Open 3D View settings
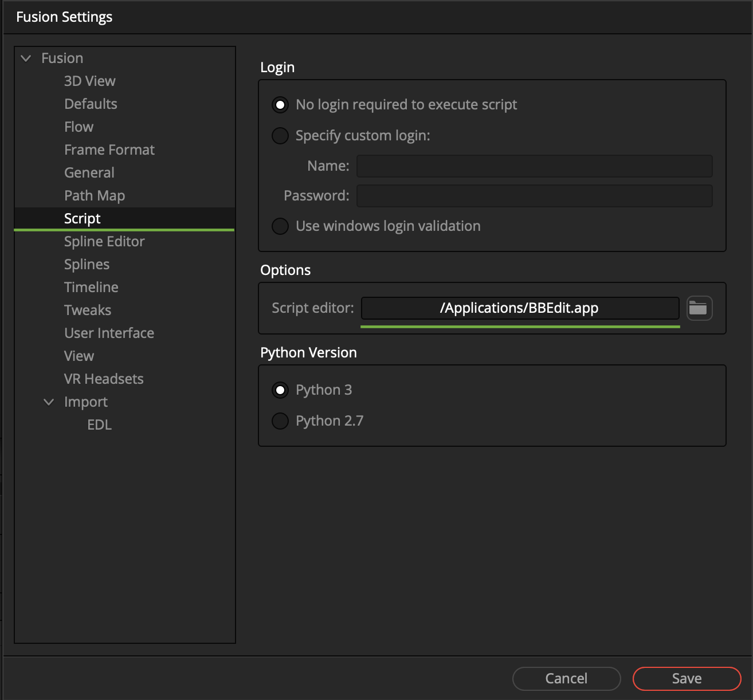Image resolution: width=753 pixels, height=700 pixels. point(90,81)
